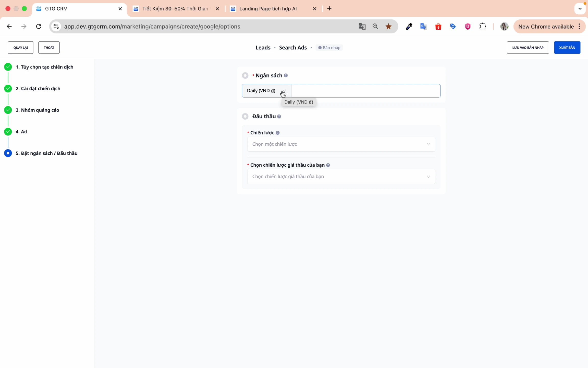Click the XUẤT BẢN button
588x368 pixels.
pyautogui.click(x=567, y=48)
